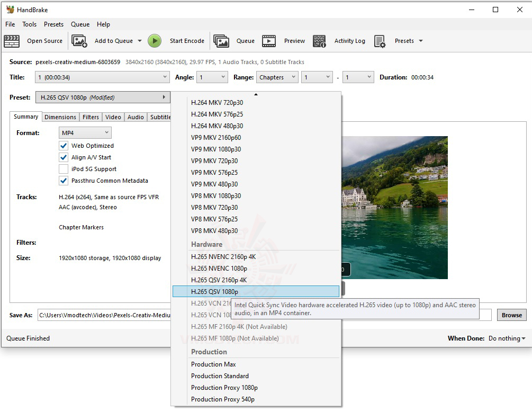Open the Help menu
The image size is (532, 411).
click(x=103, y=24)
